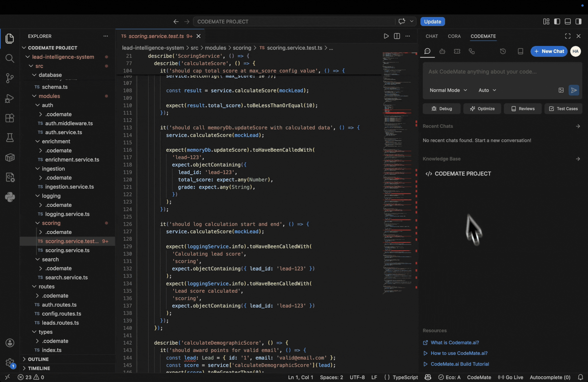Open editor More Actions menu

click(408, 36)
